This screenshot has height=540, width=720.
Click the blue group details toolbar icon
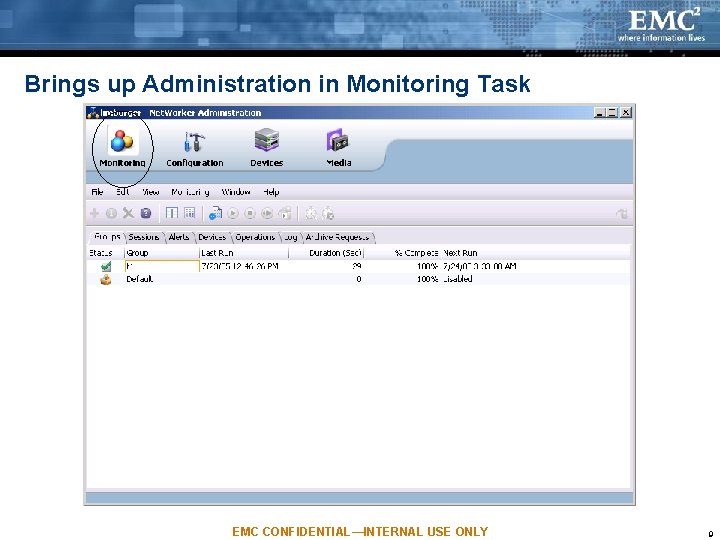(x=215, y=213)
